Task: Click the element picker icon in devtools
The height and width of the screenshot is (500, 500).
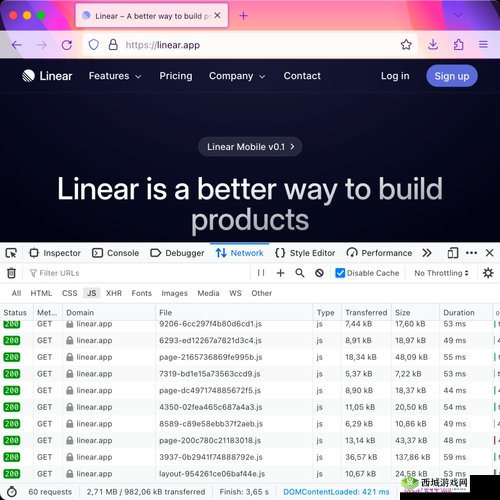Action: click(x=11, y=253)
